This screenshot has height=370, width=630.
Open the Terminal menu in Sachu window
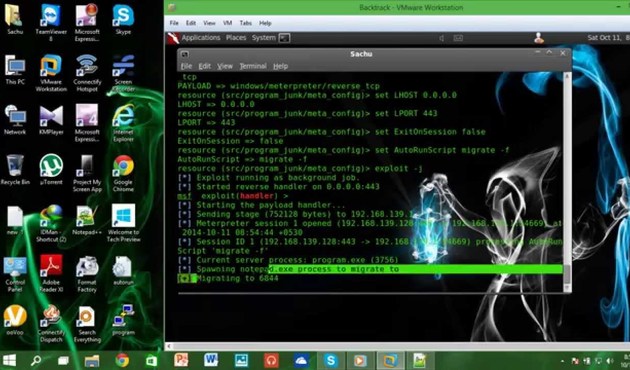pos(253,66)
